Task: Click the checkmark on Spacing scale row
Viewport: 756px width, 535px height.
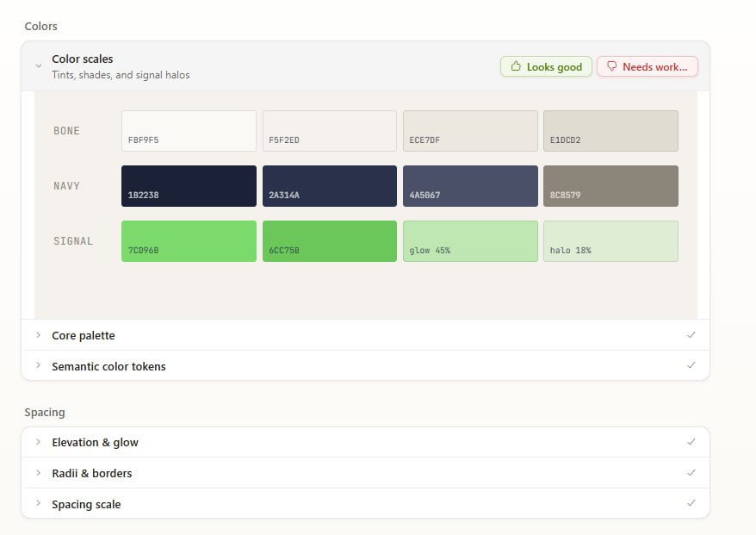Action: 691,503
